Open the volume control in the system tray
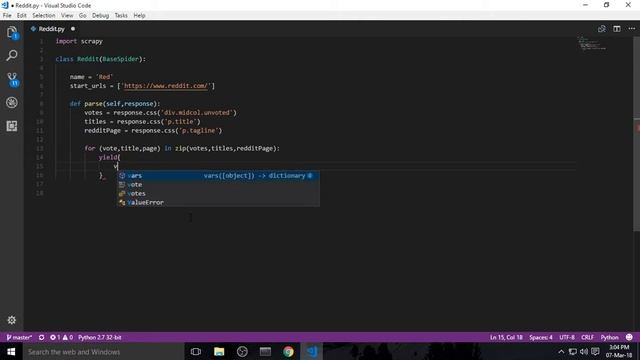 (584, 351)
